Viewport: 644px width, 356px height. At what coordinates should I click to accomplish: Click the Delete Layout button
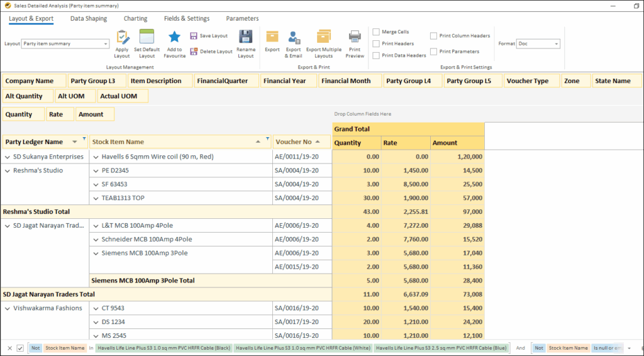tap(211, 52)
